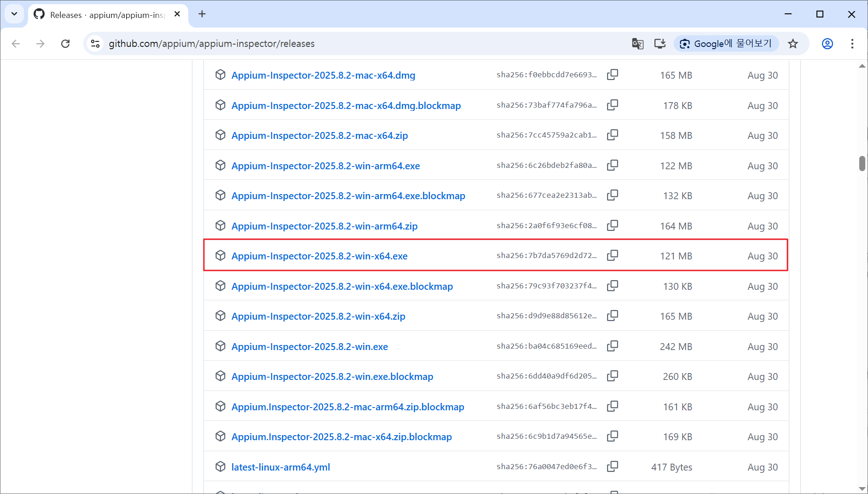The height and width of the screenshot is (494, 868).
Task: Copy sha256 of mac-x64.dmg.blockmap file
Action: (612, 105)
